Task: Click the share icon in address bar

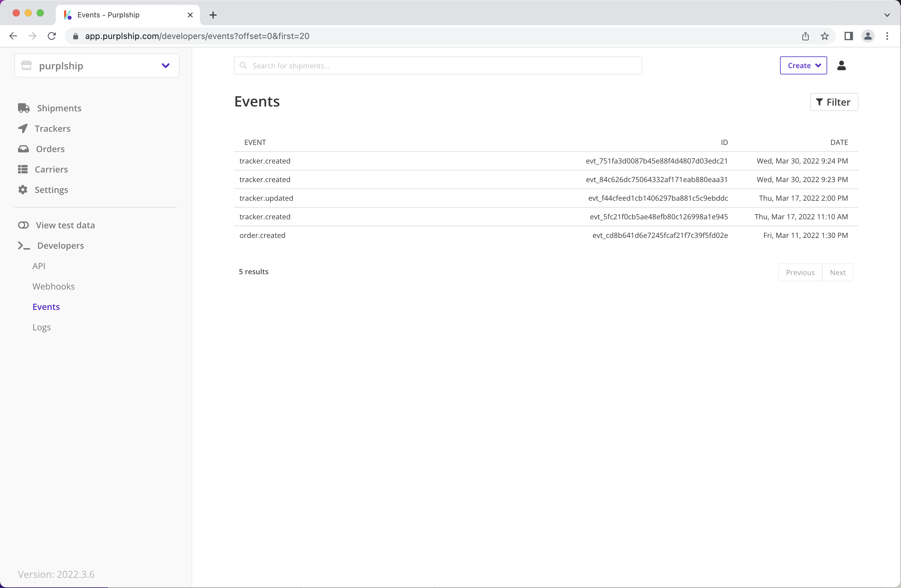Action: pos(805,36)
